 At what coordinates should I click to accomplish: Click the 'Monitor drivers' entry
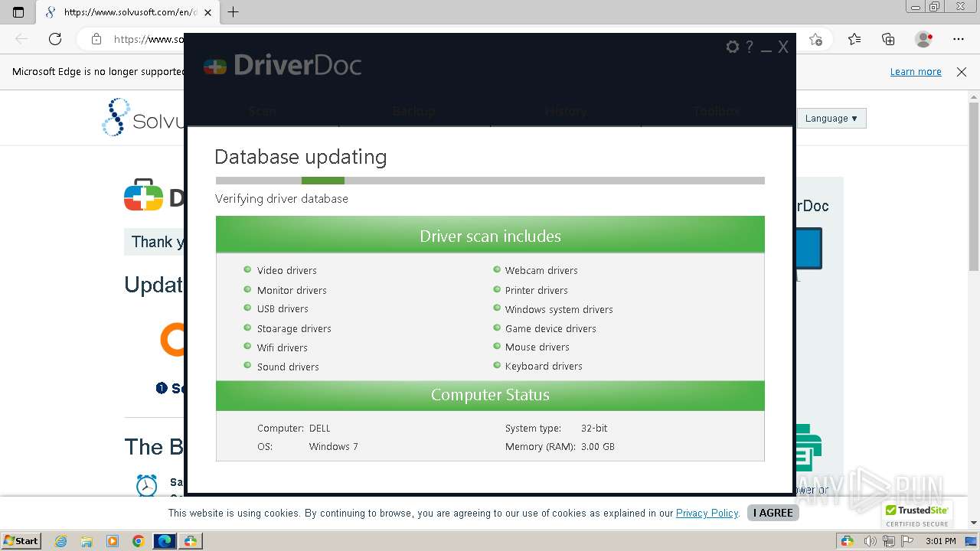[x=292, y=291]
